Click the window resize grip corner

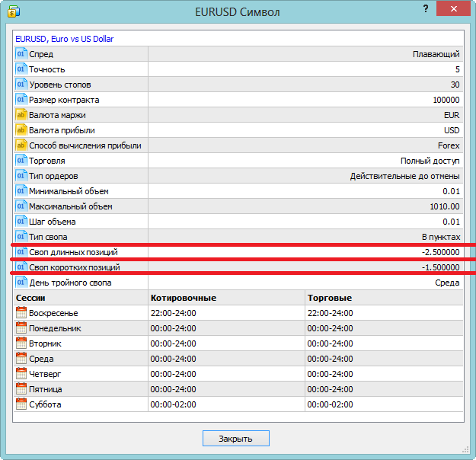(465, 449)
